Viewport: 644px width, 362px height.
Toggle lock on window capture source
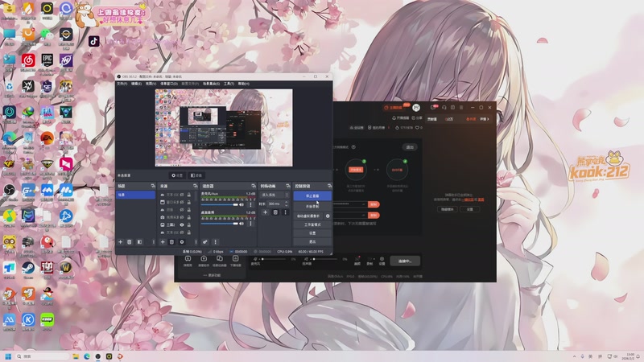(x=189, y=203)
